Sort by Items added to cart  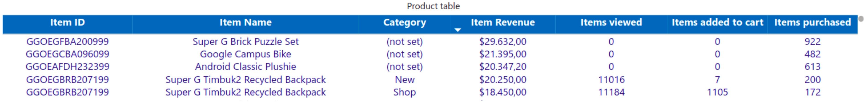(717, 22)
